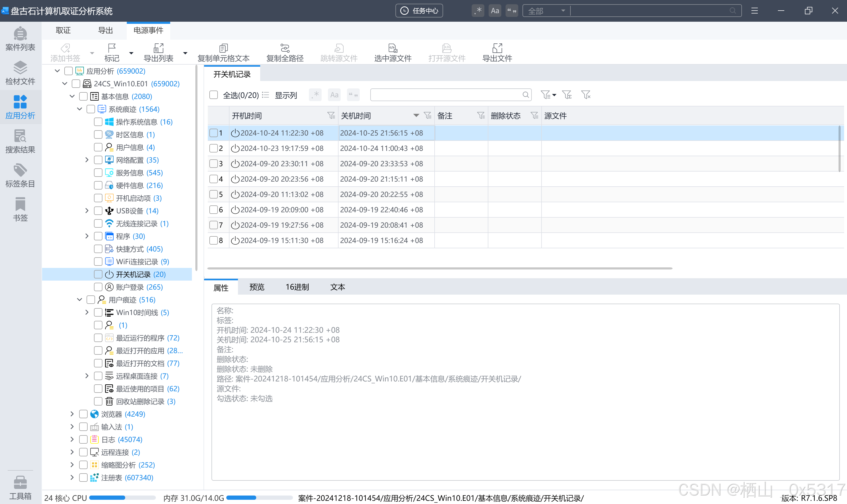
Task: Tick checkbox for row 3 record
Action: coord(214,164)
